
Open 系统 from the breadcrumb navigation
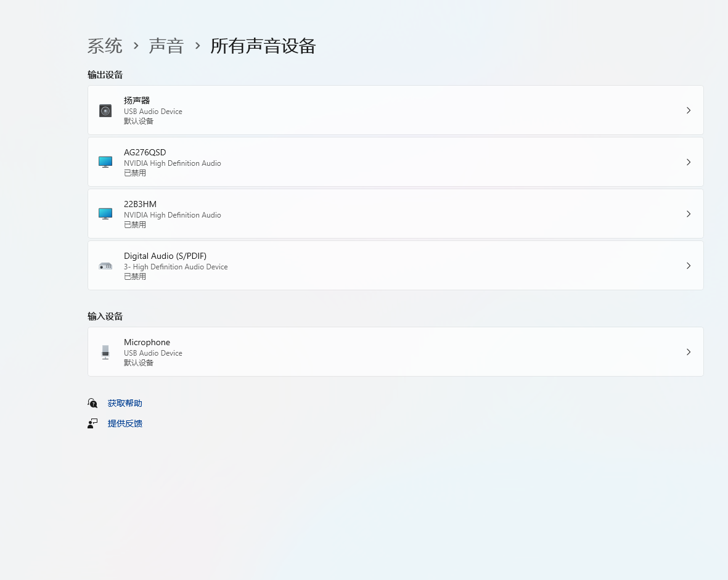click(104, 46)
